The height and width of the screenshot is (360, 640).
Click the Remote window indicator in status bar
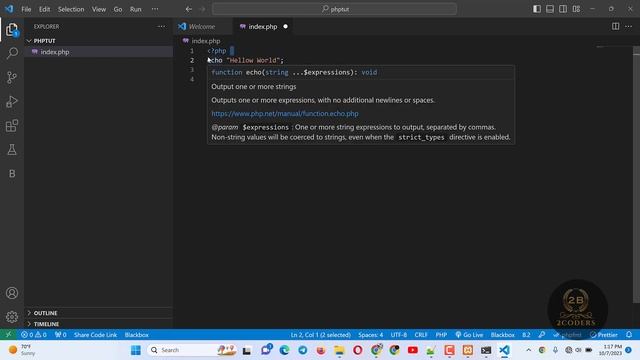point(8,335)
